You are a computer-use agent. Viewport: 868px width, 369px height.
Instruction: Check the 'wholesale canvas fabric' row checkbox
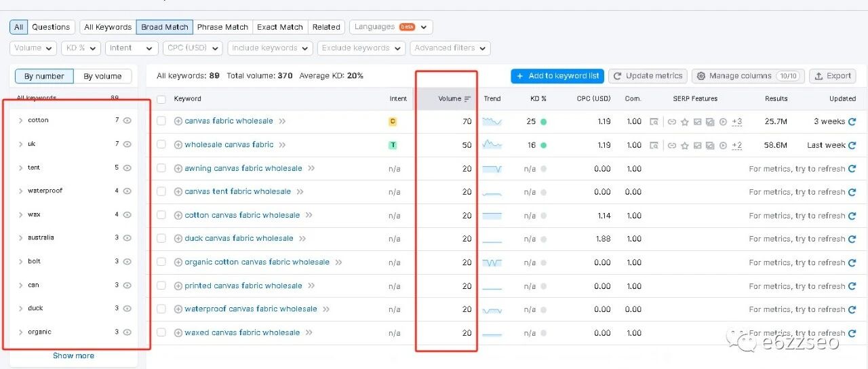161,145
